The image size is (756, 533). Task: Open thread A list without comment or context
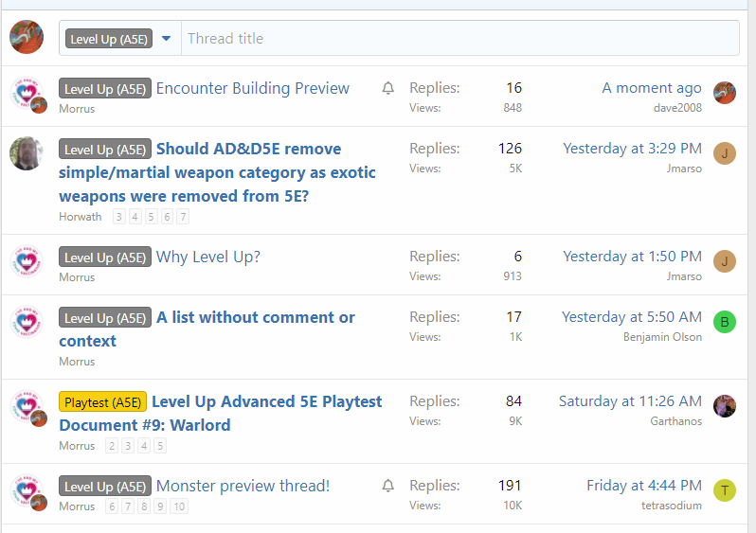coord(256,317)
